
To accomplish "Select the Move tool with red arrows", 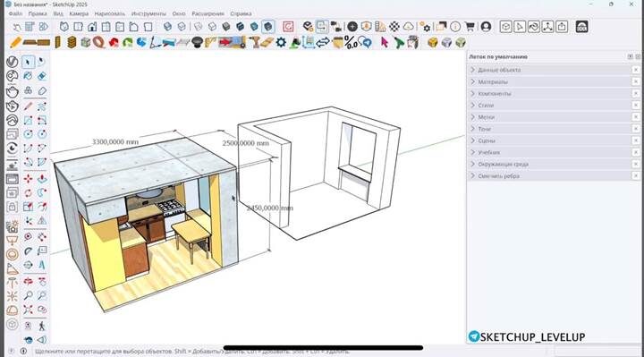I will point(28,179).
